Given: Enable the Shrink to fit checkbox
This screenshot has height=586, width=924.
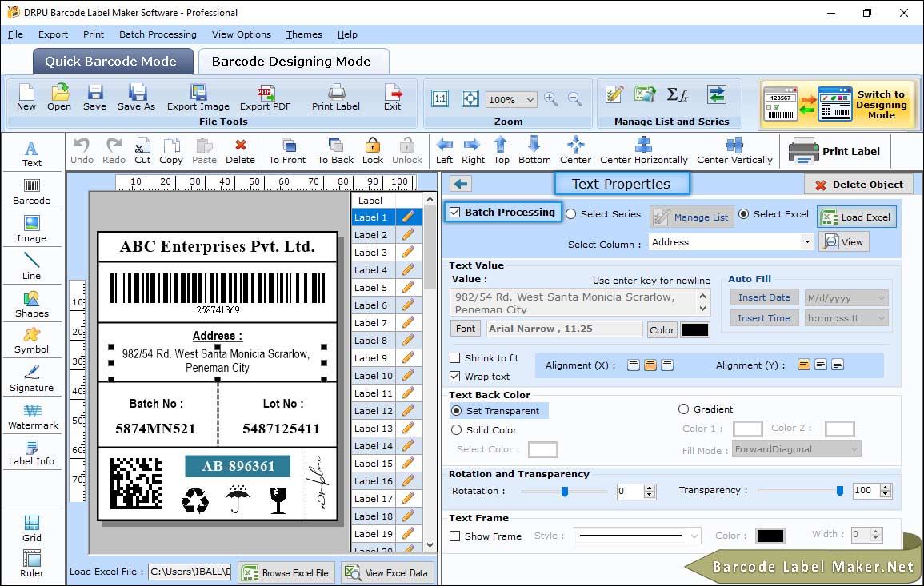Looking at the screenshot, I should click(455, 358).
